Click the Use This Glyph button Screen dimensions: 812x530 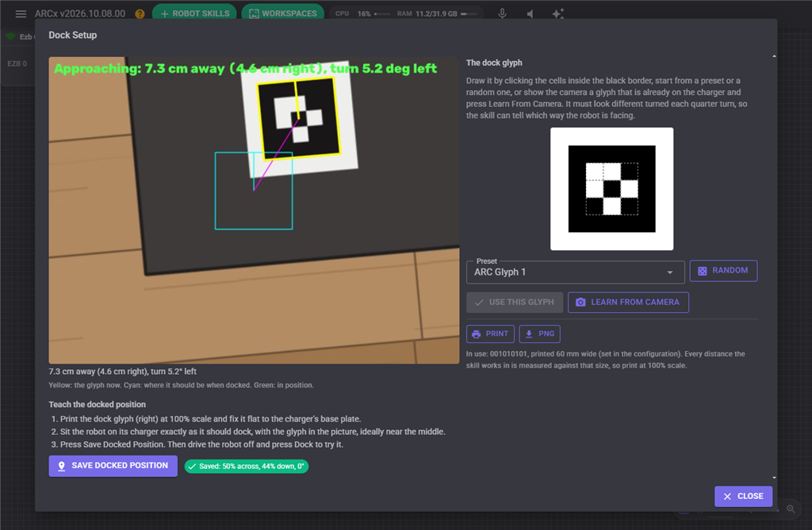515,303
